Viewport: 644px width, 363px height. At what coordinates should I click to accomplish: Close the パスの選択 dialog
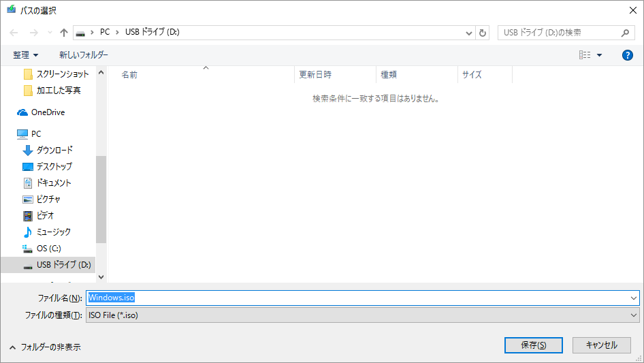pos(633,10)
